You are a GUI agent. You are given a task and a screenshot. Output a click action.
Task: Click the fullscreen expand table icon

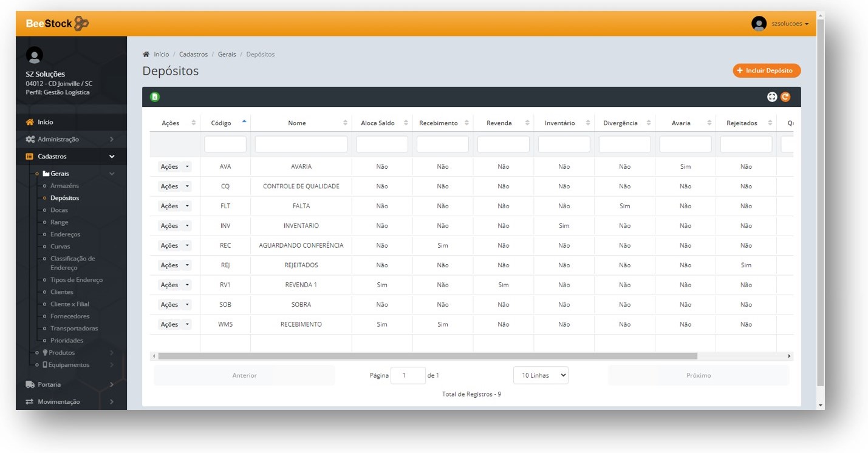[772, 97]
